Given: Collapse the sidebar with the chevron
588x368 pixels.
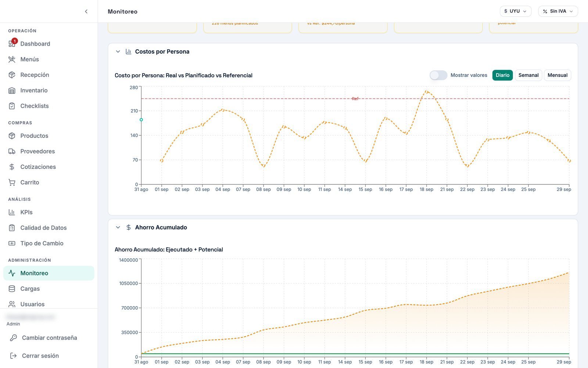Looking at the screenshot, I should (86, 11).
